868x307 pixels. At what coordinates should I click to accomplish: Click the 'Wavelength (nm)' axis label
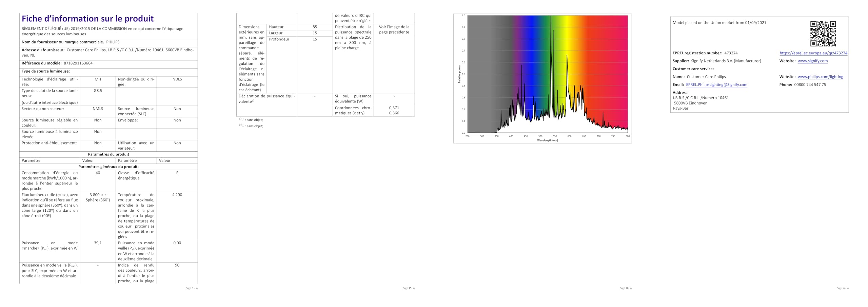[x=547, y=140]
